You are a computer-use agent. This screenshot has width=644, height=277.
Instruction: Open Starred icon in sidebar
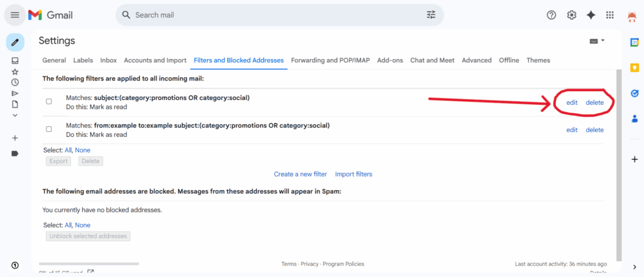[15, 72]
